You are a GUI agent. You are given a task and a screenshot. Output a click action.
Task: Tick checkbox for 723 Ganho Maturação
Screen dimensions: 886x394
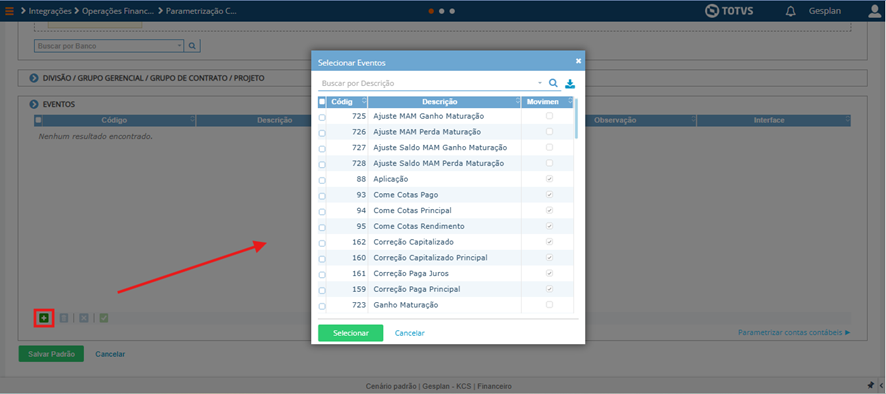point(322,306)
